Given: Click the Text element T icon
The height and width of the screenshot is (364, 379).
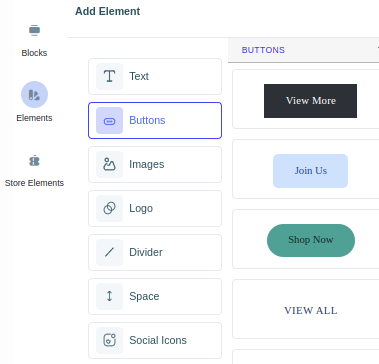Looking at the screenshot, I should click(109, 76).
